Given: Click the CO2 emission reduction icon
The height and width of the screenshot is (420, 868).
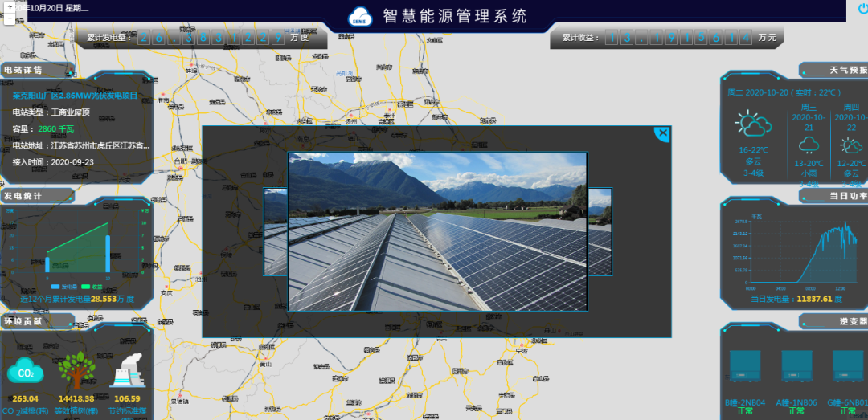Looking at the screenshot, I should click(26, 372).
